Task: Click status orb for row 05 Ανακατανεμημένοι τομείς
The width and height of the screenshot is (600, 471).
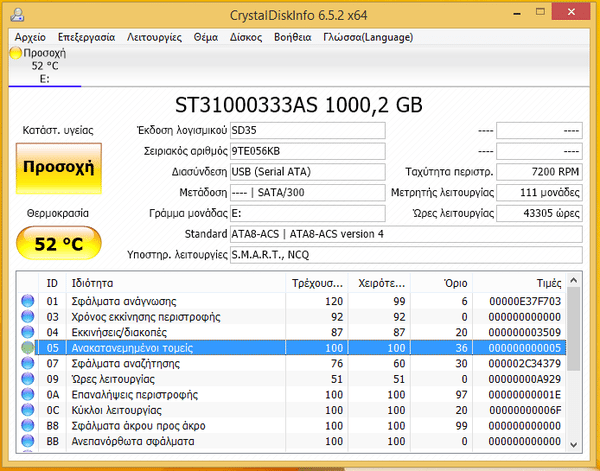Action: point(28,348)
